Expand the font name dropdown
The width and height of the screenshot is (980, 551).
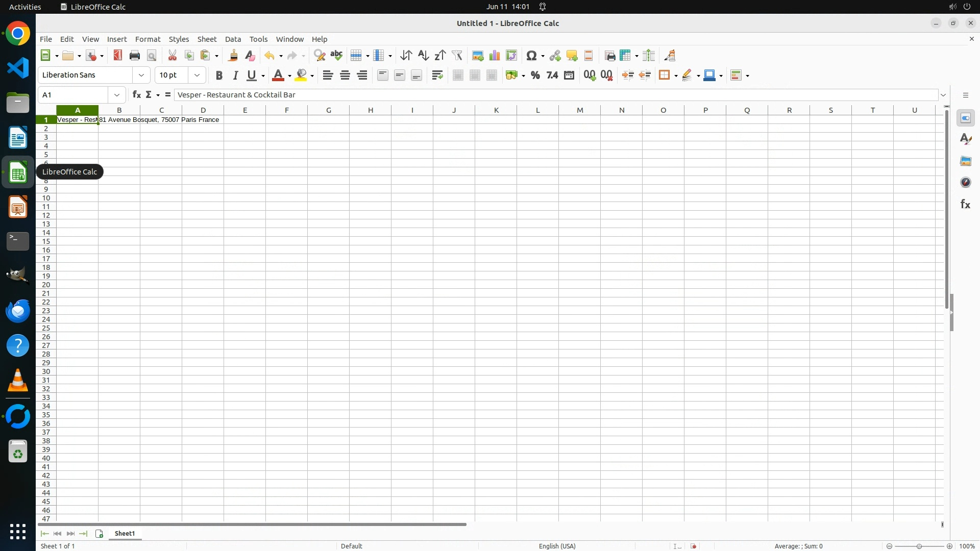(x=141, y=76)
